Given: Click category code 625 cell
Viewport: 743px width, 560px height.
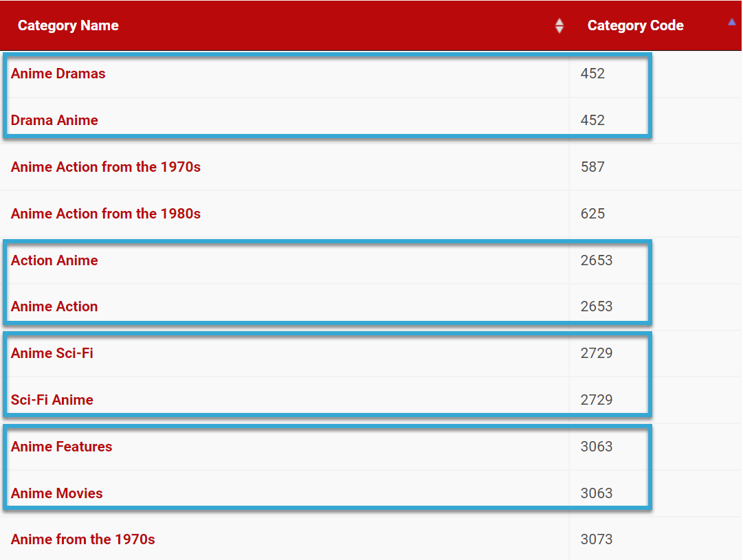Looking at the screenshot, I should tap(592, 214).
